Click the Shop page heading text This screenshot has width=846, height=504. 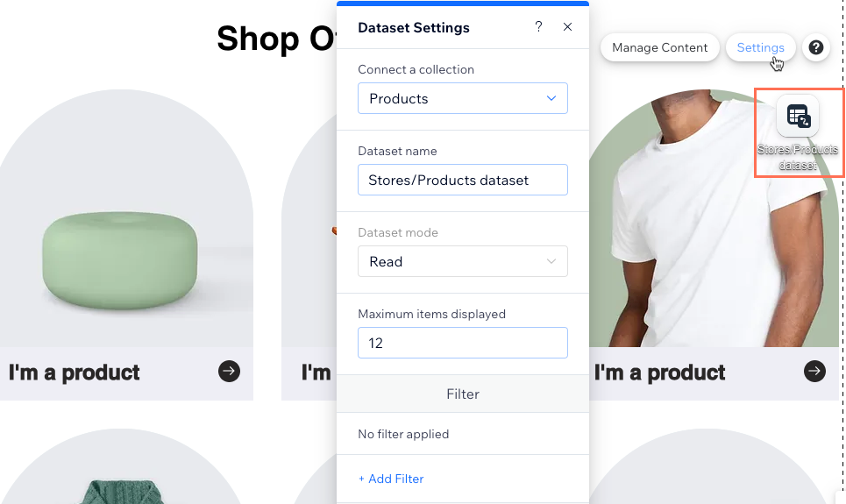tap(276, 39)
